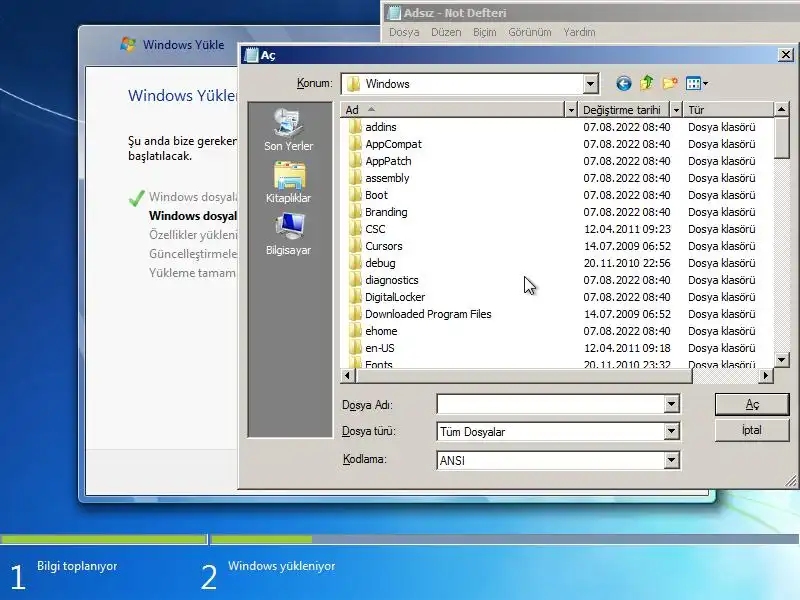800x600 pixels.
Task: Open Bilgisayar in the places bar
Action: tap(288, 234)
